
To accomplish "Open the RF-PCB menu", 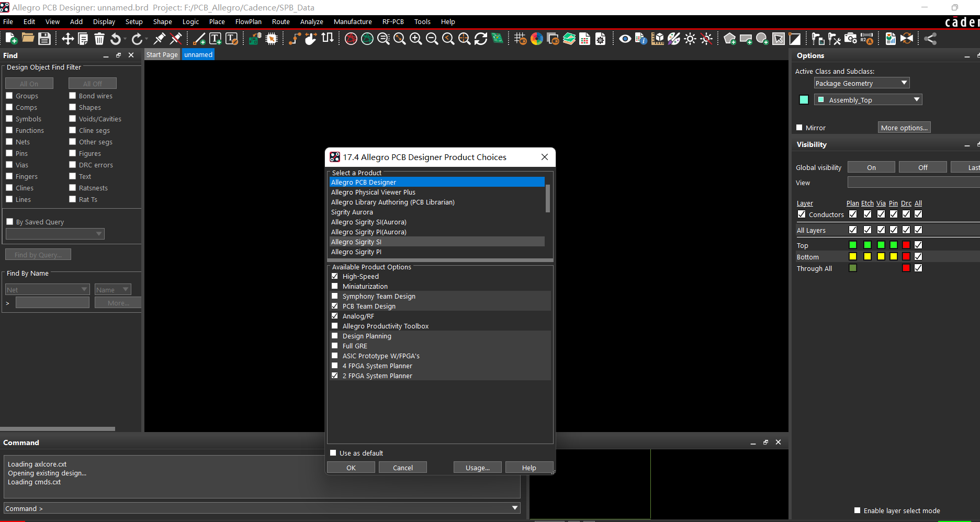I will click(x=393, y=21).
